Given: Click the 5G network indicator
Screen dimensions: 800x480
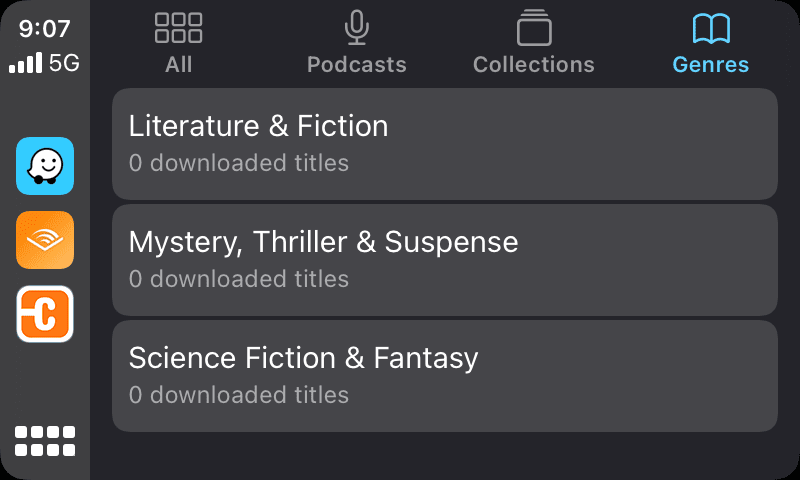Looking at the screenshot, I should (x=64, y=64).
